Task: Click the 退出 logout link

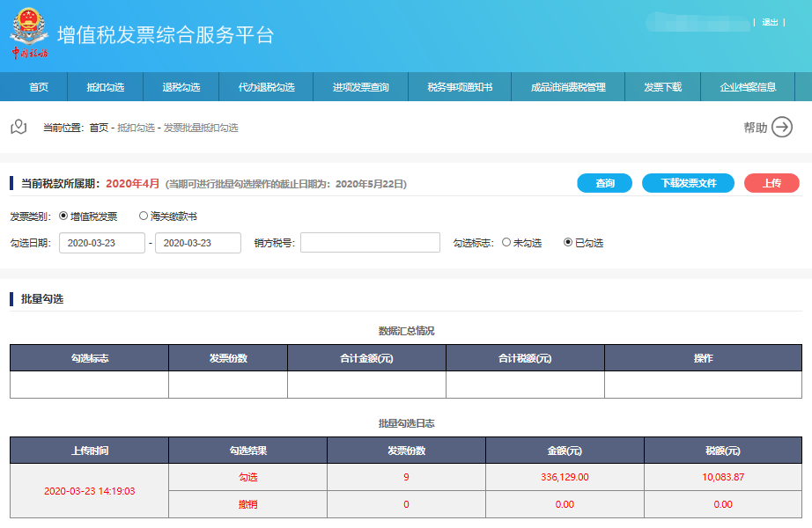Action: pyautogui.click(x=770, y=22)
